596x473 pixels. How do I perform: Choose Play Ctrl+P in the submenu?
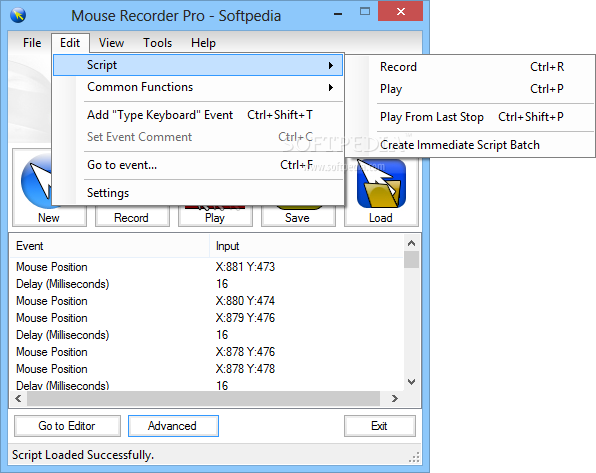tap(471, 89)
